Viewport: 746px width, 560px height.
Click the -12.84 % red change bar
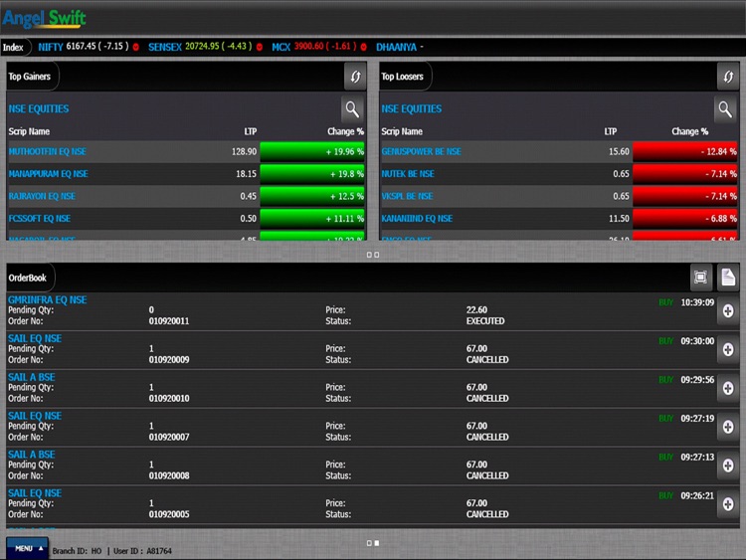[685, 151]
